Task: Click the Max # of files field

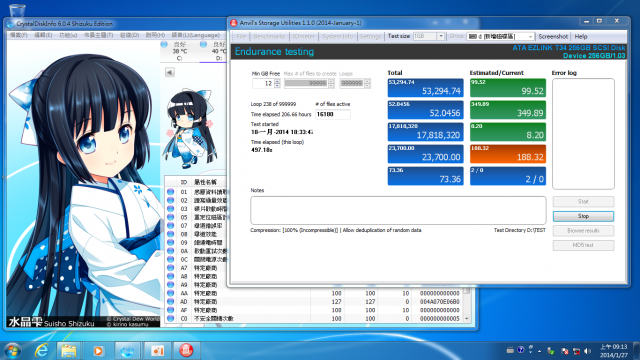Action: click(306, 83)
